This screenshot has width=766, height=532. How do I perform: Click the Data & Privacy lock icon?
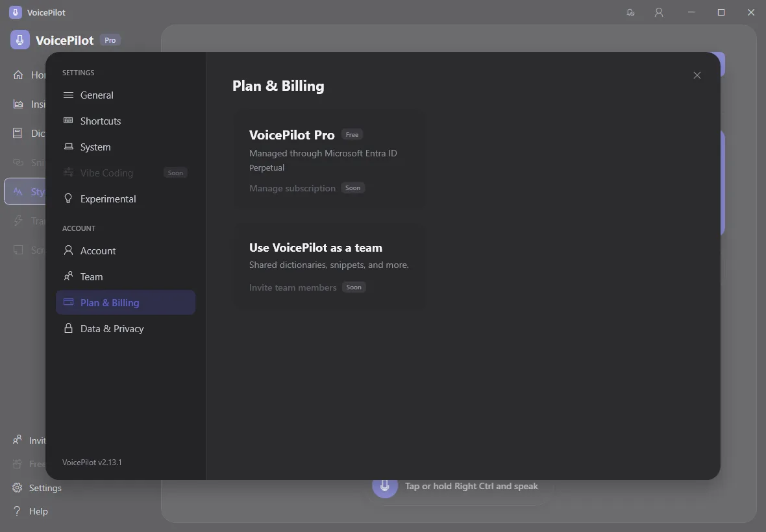68,328
